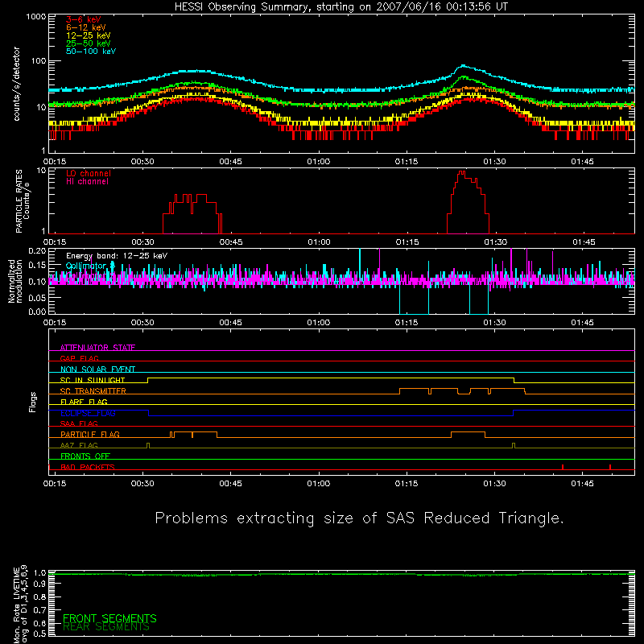Click the 0.9 livetime axis tick label
This screenshot has width=644, height=644.
click(x=39, y=584)
